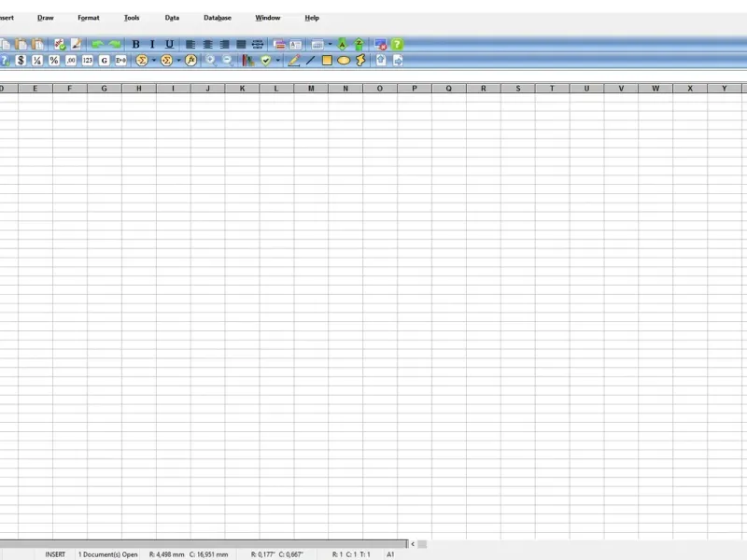This screenshot has height=560, width=747.
Task: Open first Sum dropdown arrow
Action: click(x=154, y=61)
